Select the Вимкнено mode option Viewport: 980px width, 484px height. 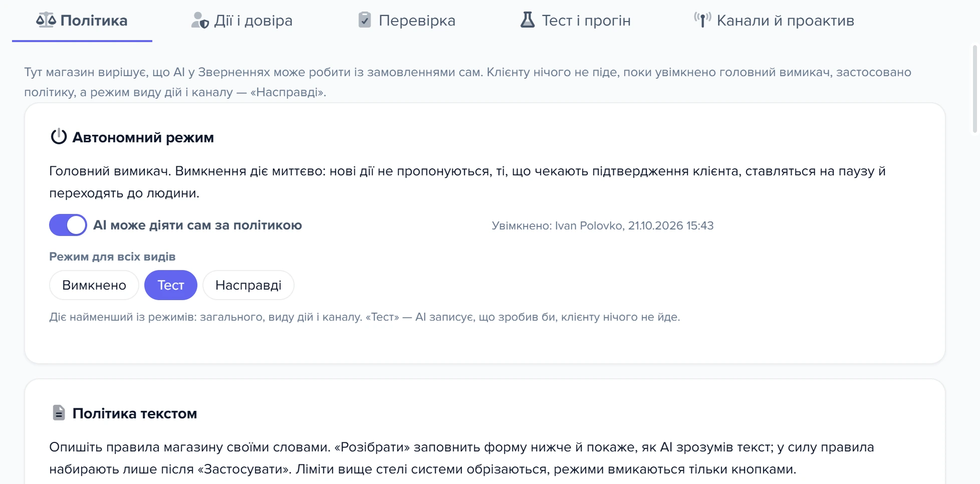pos(94,285)
